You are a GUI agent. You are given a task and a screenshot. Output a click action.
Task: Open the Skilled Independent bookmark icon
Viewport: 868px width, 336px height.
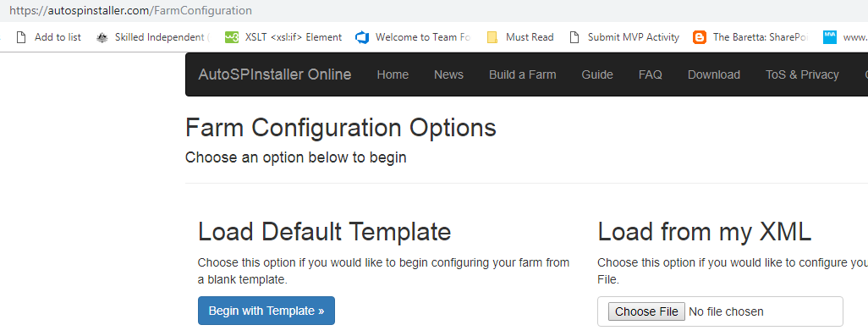102,37
